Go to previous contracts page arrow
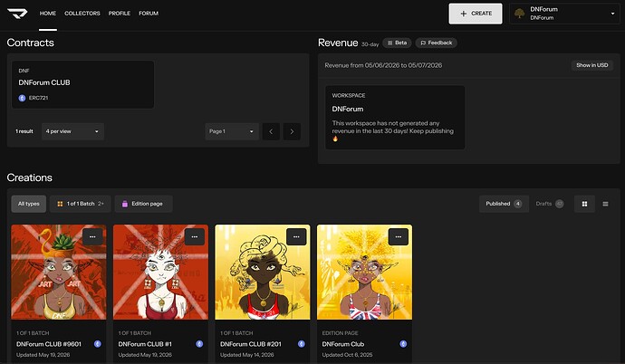Image resolution: width=625 pixels, height=364 pixels. (271, 131)
